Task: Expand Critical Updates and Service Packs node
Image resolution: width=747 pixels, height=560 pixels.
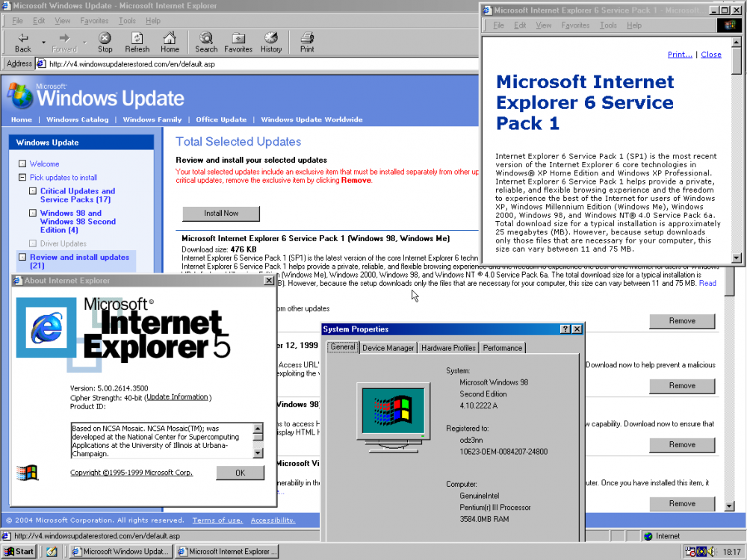Action: point(33,191)
